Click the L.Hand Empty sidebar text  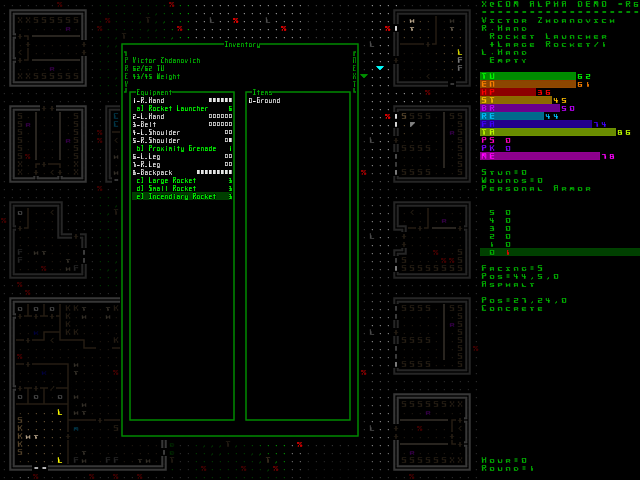point(504,56)
